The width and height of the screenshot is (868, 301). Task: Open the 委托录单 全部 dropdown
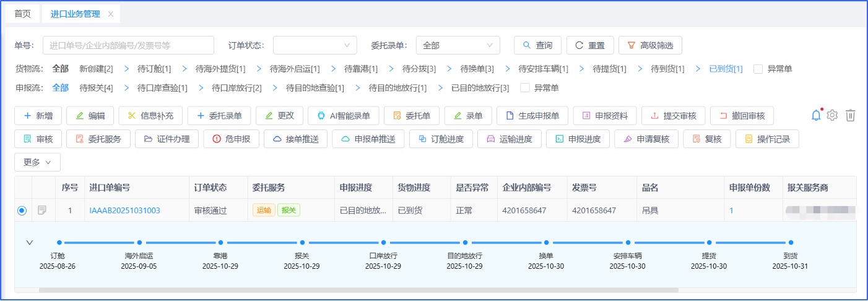(458, 45)
